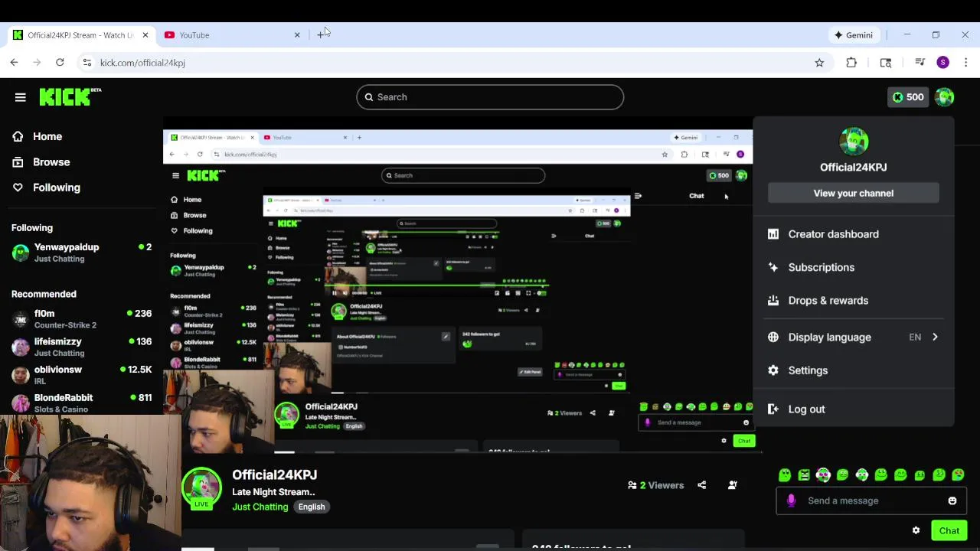The width and height of the screenshot is (980, 551).
Task: Insert the angry square-face emote
Action: tap(804, 475)
